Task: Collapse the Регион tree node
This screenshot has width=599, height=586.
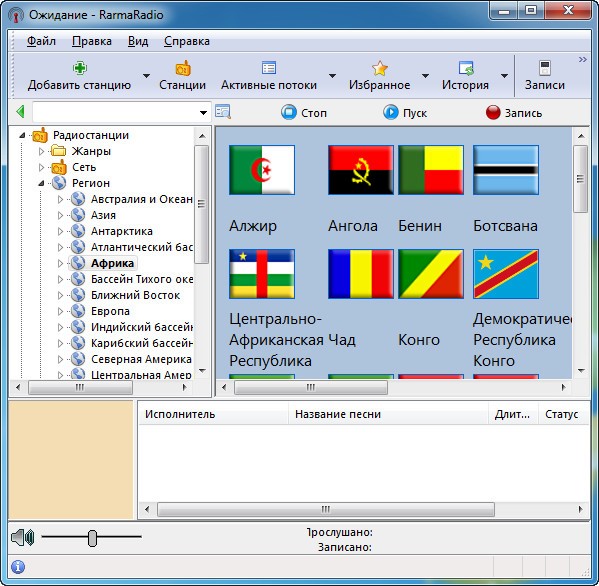Action: 41,183
